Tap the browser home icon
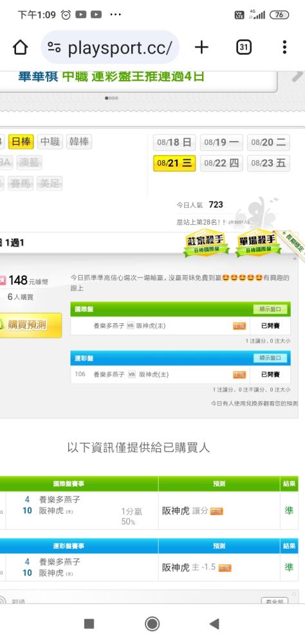The width and height of the screenshot is (305, 644). coord(20,48)
